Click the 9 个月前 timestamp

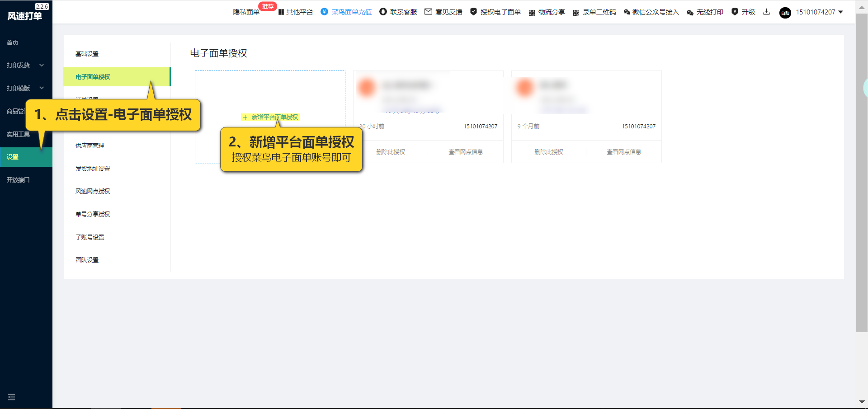click(x=528, y=127)
